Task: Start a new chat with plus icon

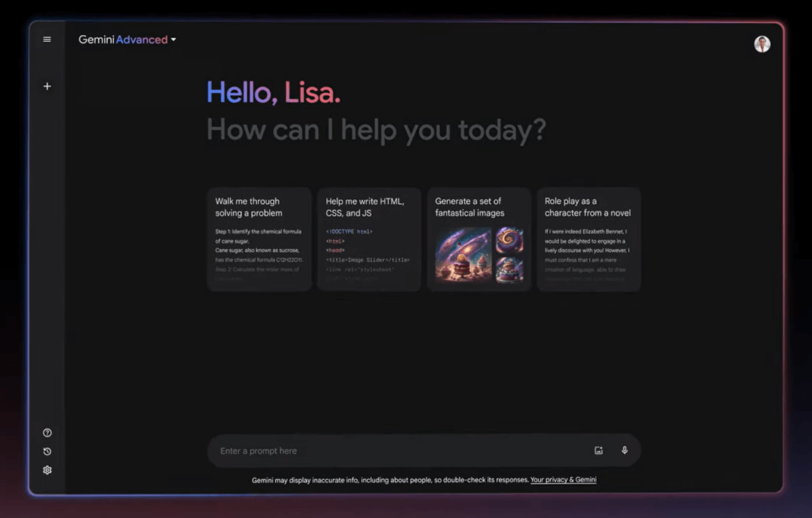Action: tap(47, 86)
